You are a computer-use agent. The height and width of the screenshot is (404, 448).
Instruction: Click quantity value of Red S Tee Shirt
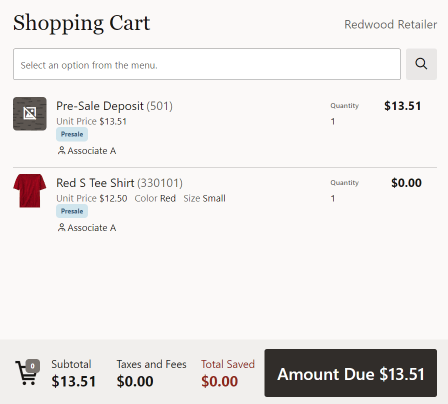(333, 198)
